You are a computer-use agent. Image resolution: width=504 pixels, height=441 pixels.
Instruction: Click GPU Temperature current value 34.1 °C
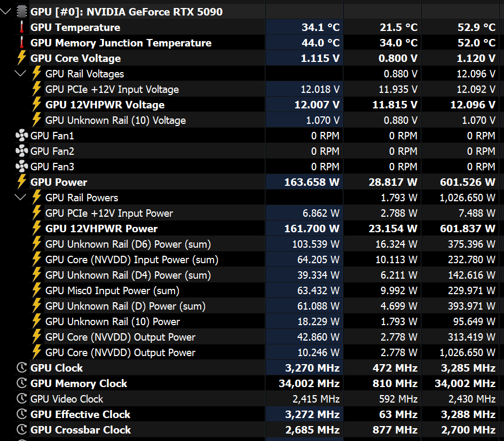coord(320,27)
